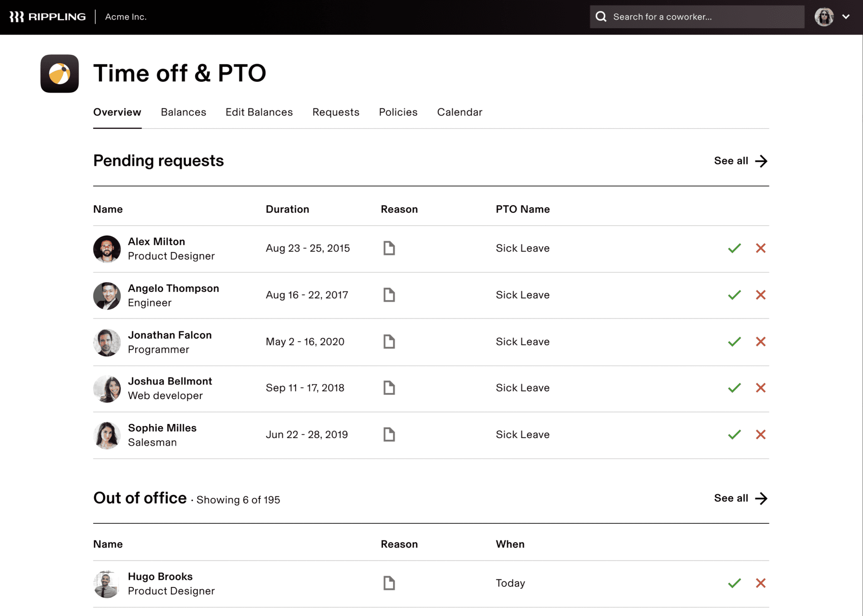863x616 pixels.
Task: Click the search magnifier icon
Action: (600, 16)
